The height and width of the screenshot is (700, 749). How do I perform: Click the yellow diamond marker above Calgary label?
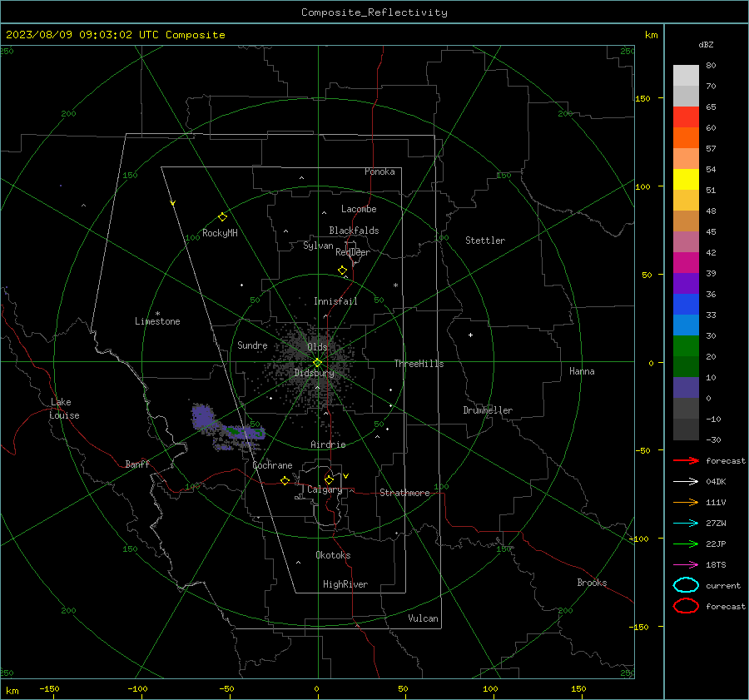point(329,479)
